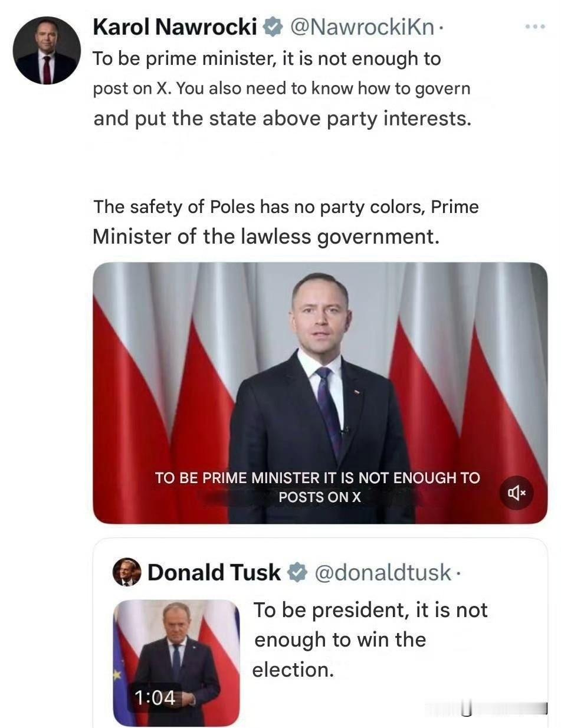
Task: Click the Karol Nawrocki display name
Action: coord(175,27)
